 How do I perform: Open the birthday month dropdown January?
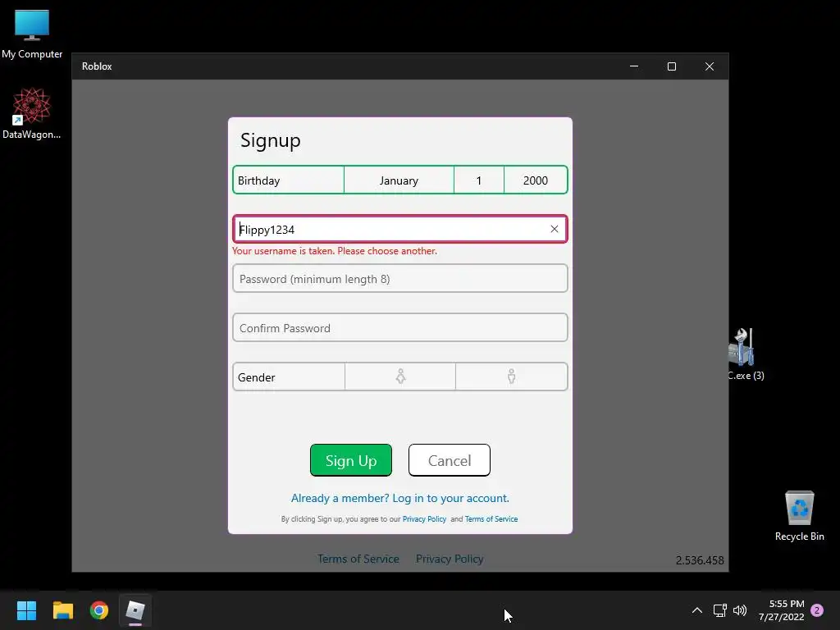point(399,180)
